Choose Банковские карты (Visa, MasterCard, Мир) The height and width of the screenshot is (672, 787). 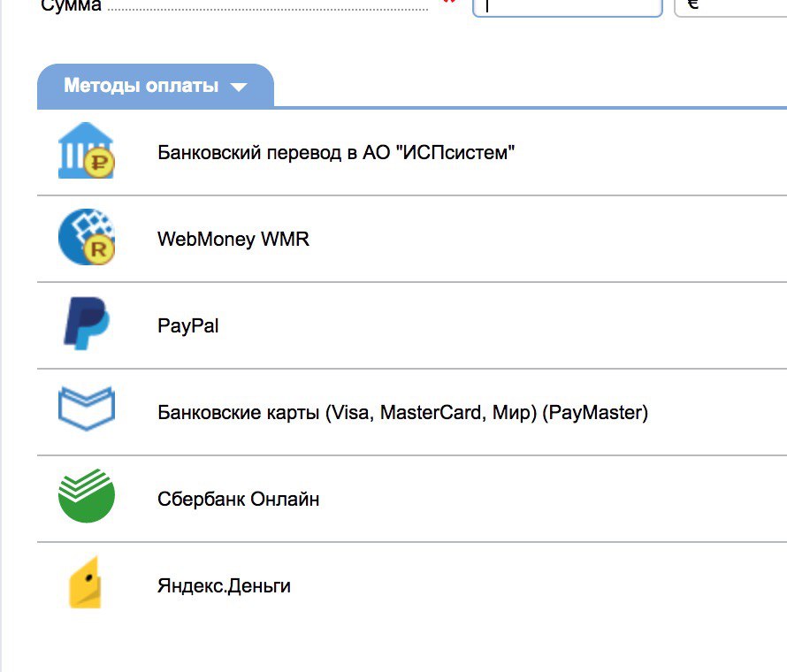pyautogui.click(x=402, y=413)
